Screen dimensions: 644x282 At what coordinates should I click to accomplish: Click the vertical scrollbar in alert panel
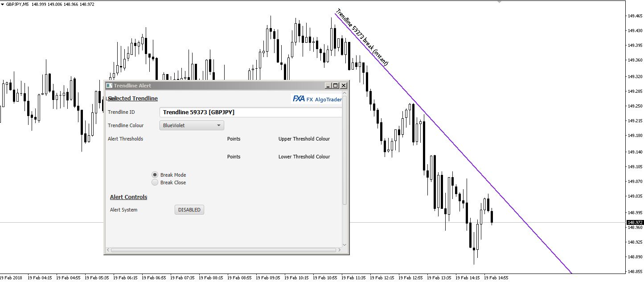point(345,149)
